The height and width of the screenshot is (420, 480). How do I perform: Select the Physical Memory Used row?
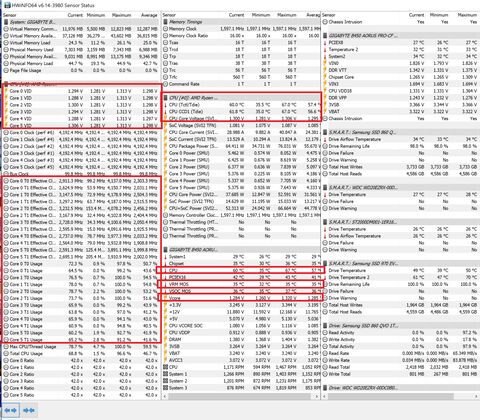tap(81, 50)
